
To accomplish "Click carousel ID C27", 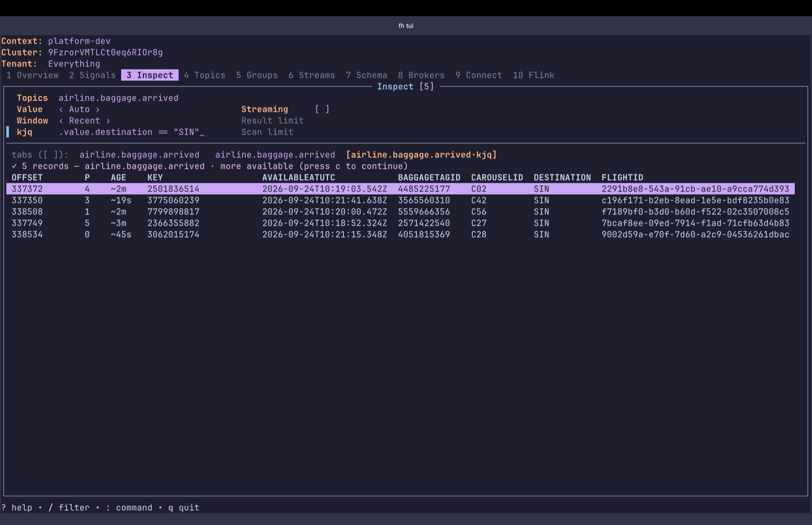I will pyautogui.click(x=479, y=223).
